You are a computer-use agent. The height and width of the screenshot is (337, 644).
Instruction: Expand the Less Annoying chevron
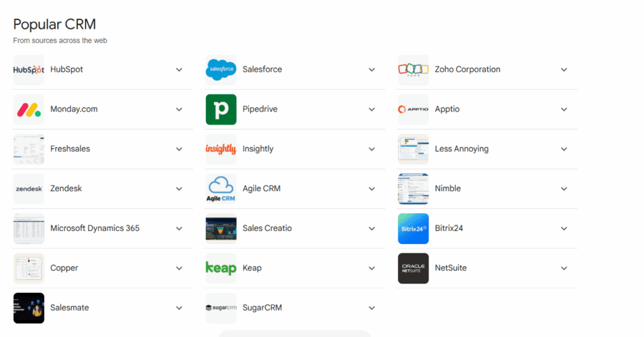[564, 150]
